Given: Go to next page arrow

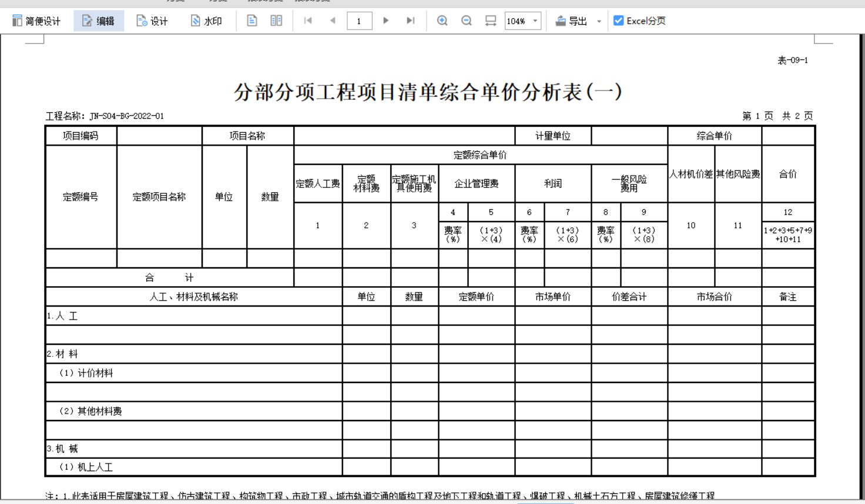Looking at the screenshot, I should (385, 21).
